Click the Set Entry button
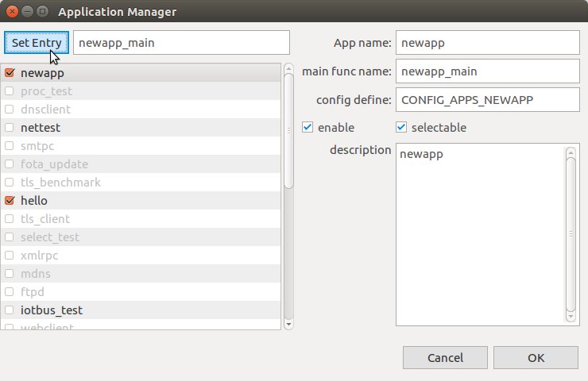 point(37,43)
